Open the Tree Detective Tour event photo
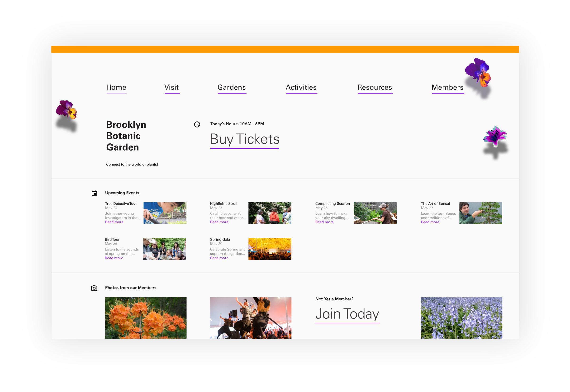Viewport: 570px width, 392px height. coord(165,213)
